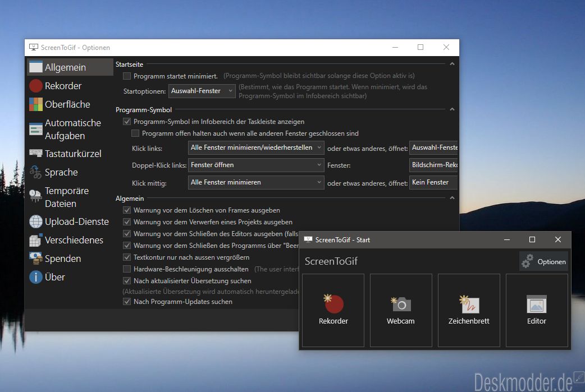Open the Upload-Dienste tab
585x392 pixels.
[70, 222]
